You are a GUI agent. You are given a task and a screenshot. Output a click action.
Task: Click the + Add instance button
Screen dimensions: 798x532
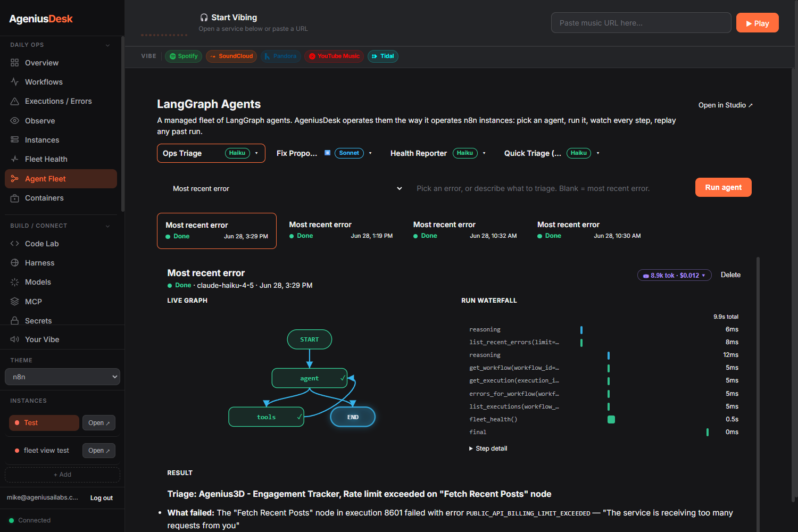pyautogui.click(x=62, y=475)
